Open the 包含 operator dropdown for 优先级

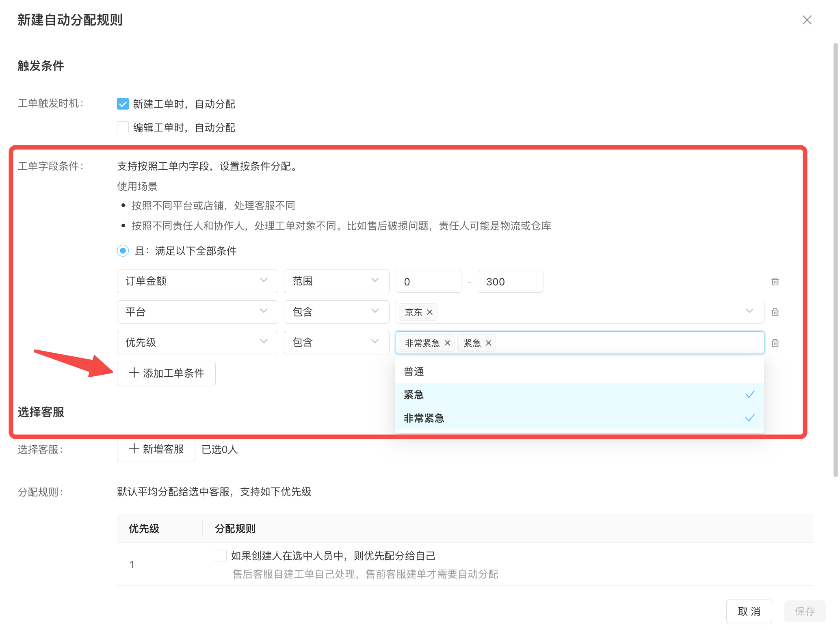(336, 343)
